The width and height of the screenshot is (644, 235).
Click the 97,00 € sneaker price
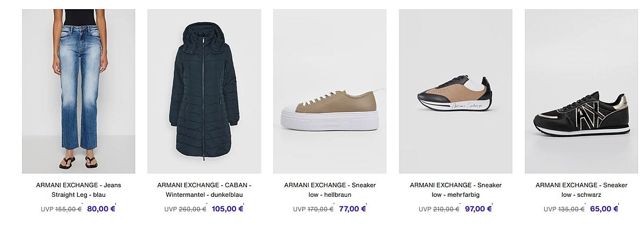tap(478, 209)
